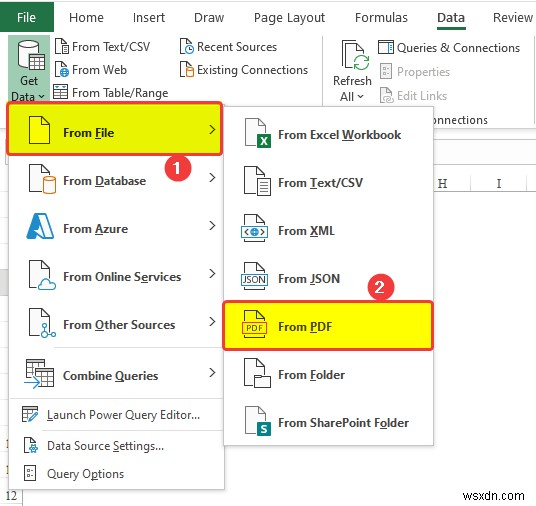Click Recent Sources label
Image resolution: width=536 pixels, height=506 pixels.
click(237, 46)
